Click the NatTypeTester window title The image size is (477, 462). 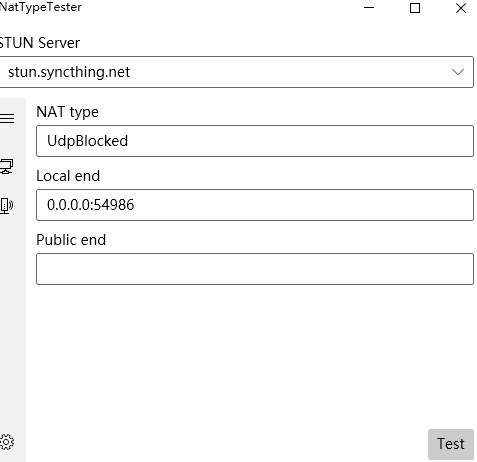(41, 7)
